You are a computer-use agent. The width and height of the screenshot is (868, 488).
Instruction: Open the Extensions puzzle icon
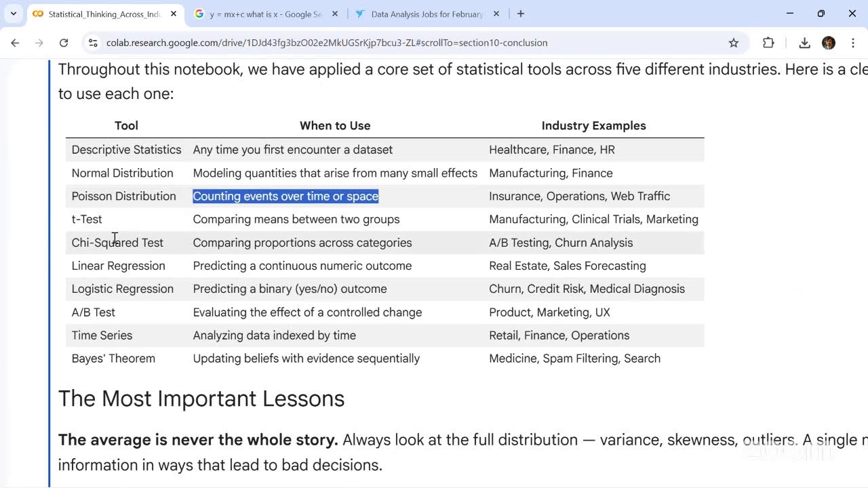pyautogui.click(x=768, y=43)
